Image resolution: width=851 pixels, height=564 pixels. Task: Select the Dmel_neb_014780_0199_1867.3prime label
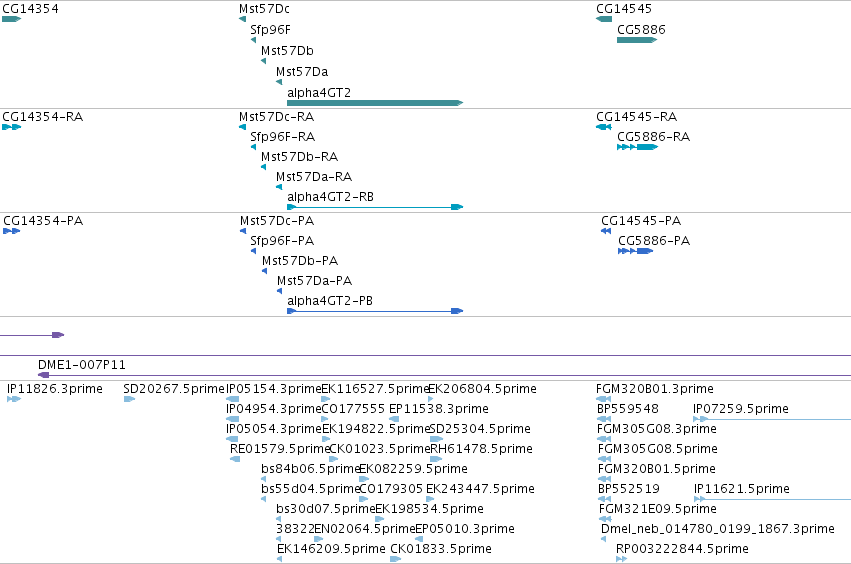point(717,529)
